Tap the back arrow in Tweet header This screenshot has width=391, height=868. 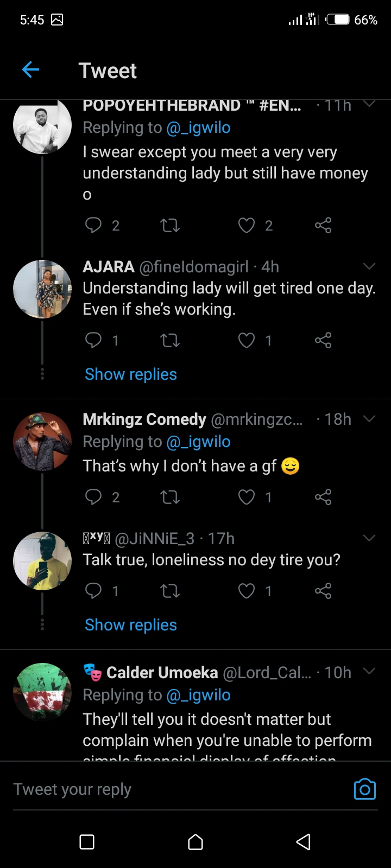30,69
